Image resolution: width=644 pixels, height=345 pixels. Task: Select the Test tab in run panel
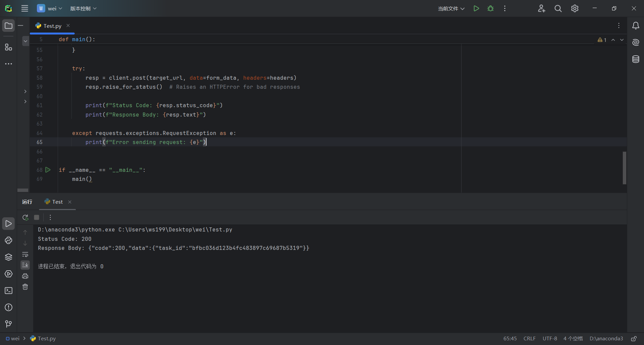pos(57,202)
